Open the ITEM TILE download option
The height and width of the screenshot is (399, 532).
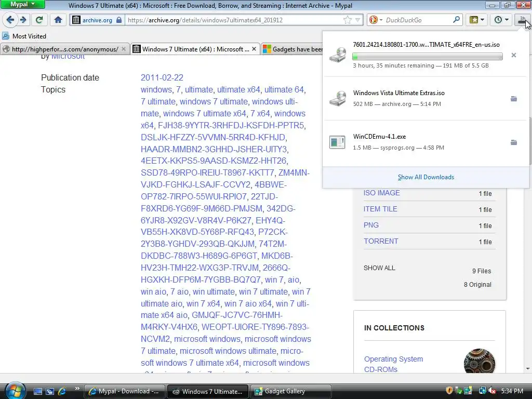tap(380, 209)
